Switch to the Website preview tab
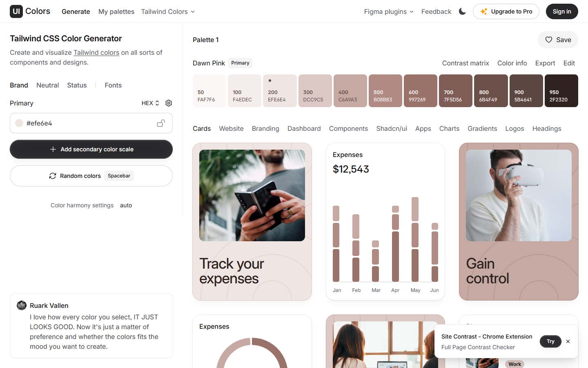 point(231,128)
